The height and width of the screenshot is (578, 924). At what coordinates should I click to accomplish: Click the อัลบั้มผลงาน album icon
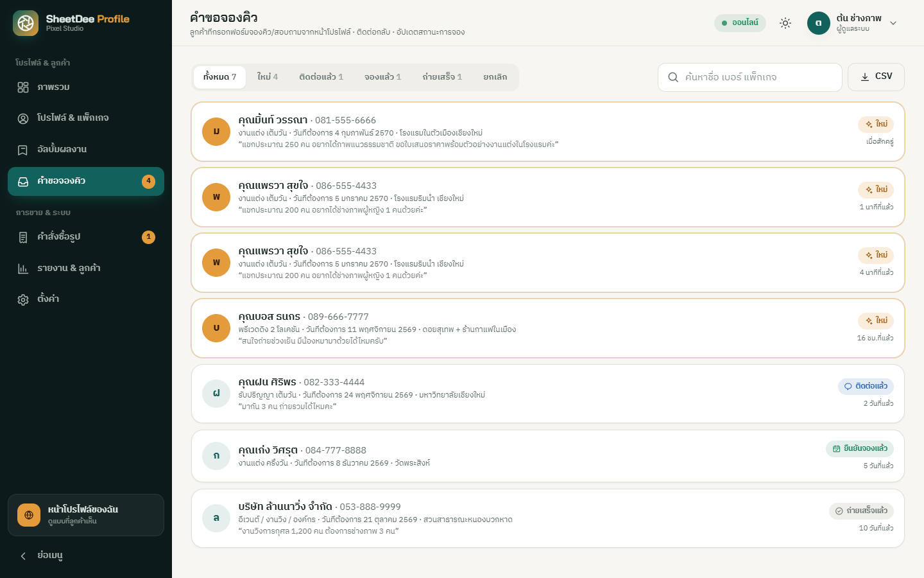click(x=23, y=150)
